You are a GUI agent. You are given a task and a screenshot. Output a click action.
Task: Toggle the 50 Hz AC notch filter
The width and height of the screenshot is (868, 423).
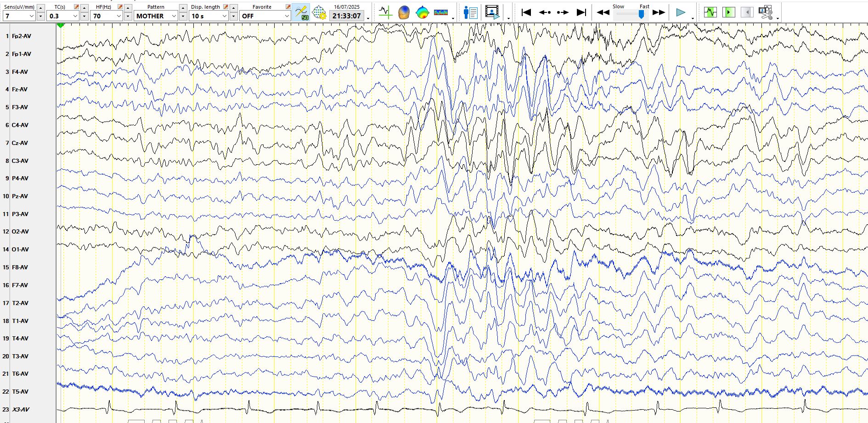coord(301,12)
